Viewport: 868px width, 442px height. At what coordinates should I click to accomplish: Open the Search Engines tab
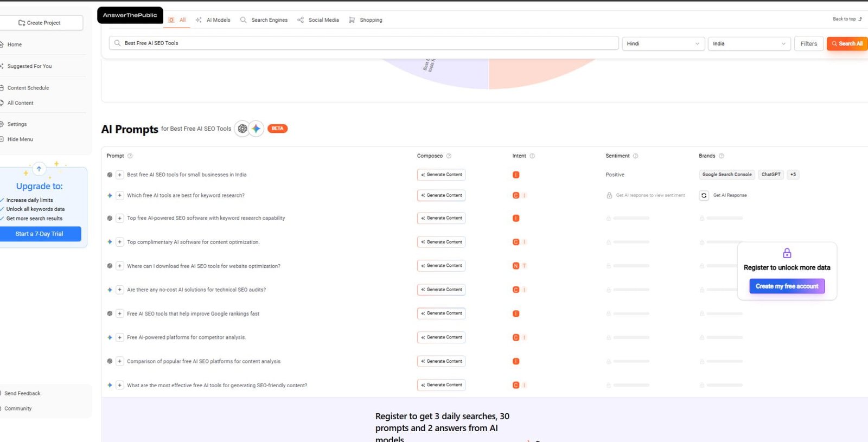264,20
